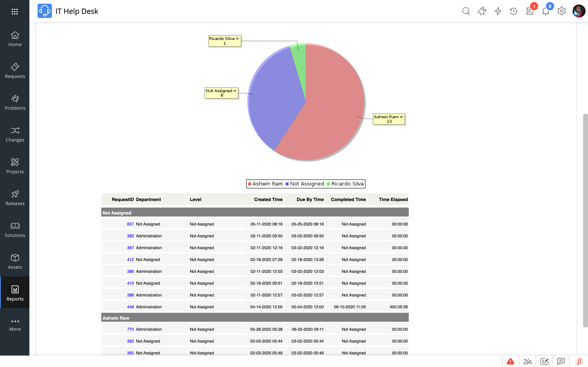Open the settings gear icon
The image size is (588, 367).
click(561, 11)
